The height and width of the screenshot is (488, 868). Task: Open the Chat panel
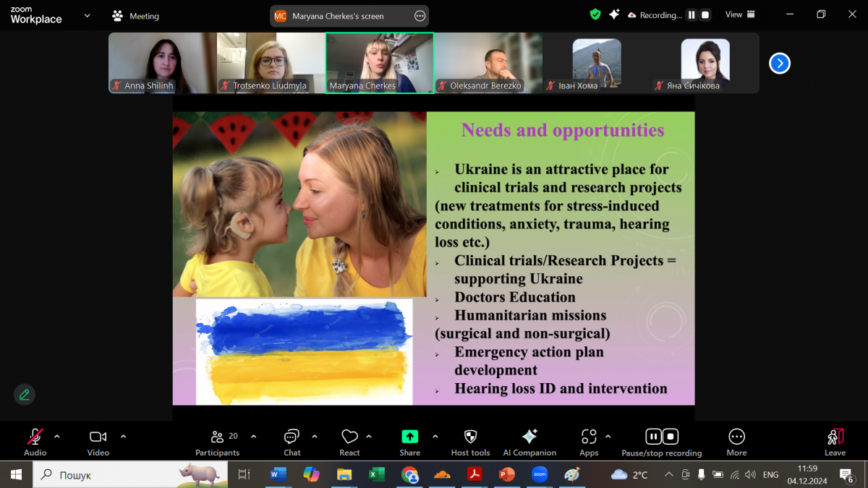point(292,437)
